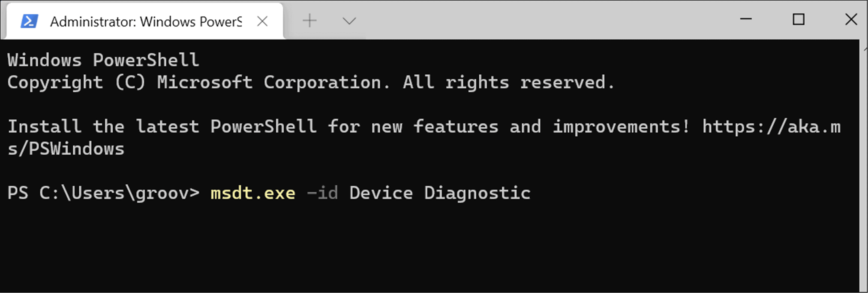Open the terminal profiles list via the arrow

click(349, 20)
